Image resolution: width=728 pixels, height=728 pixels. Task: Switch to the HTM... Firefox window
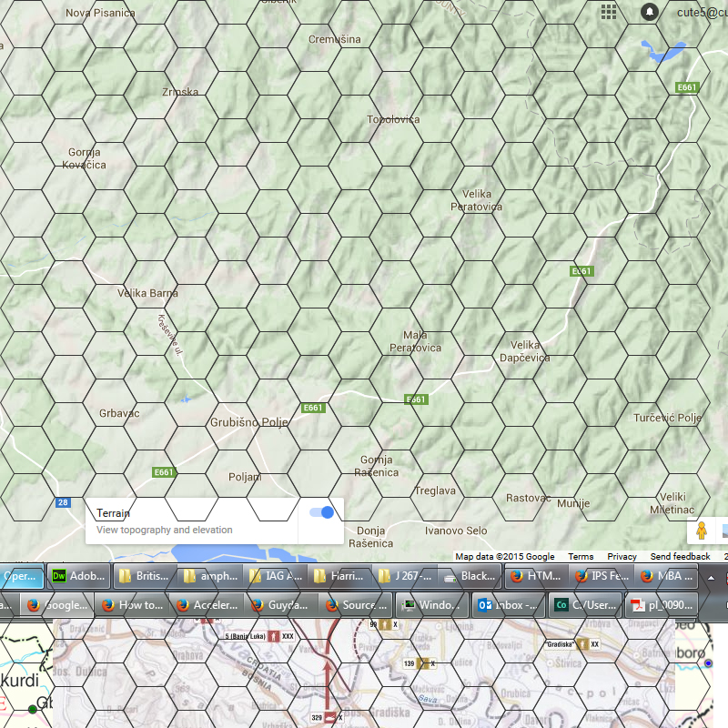coord(535,576)
